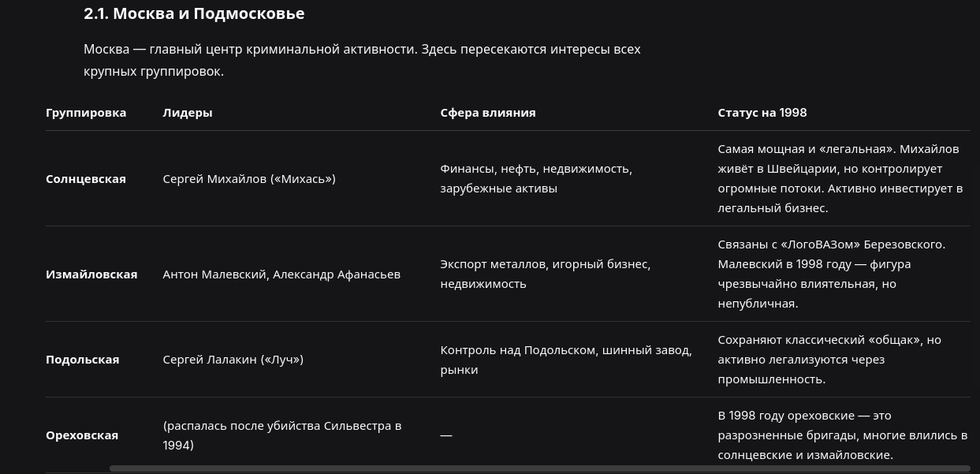Select the 'Подольская' row label

tap(83, 359)
